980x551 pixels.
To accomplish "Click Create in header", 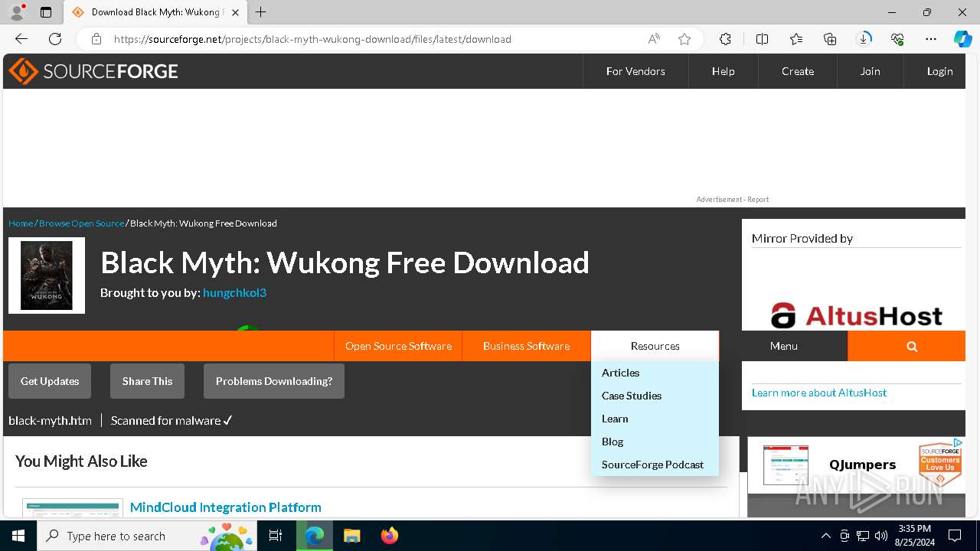I will coord(798,71).
